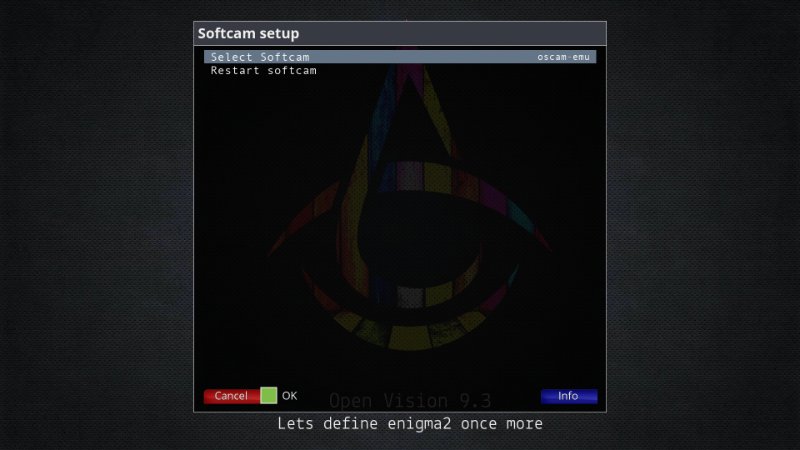
Task: Click the highlighted row between label and value
Action: [x=420, y=57]
